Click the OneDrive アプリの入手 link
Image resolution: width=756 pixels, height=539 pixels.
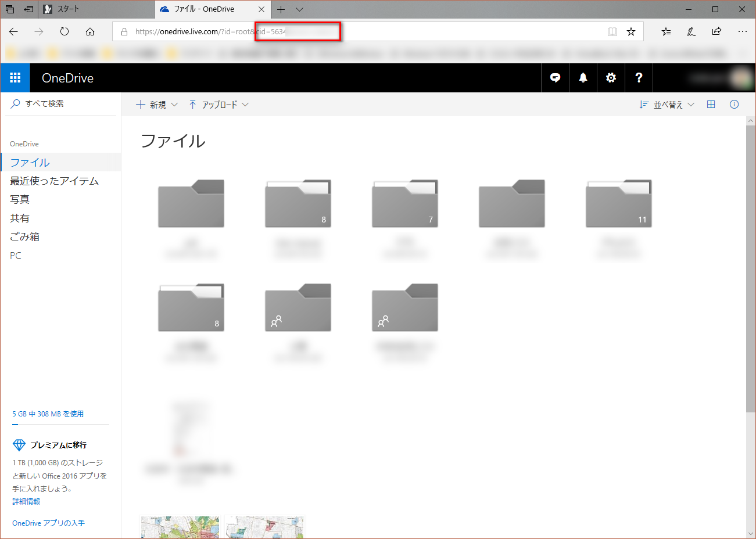point(48,523)
